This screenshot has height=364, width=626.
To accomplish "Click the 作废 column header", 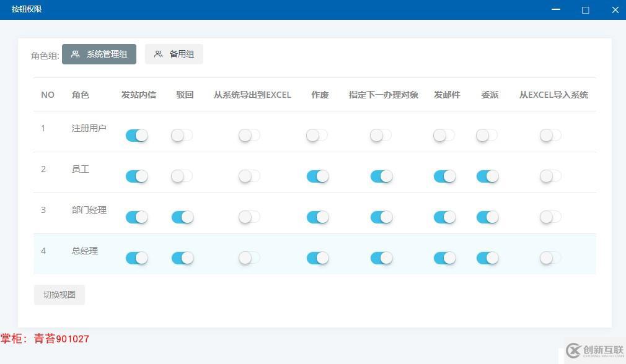I will [320, 95].
